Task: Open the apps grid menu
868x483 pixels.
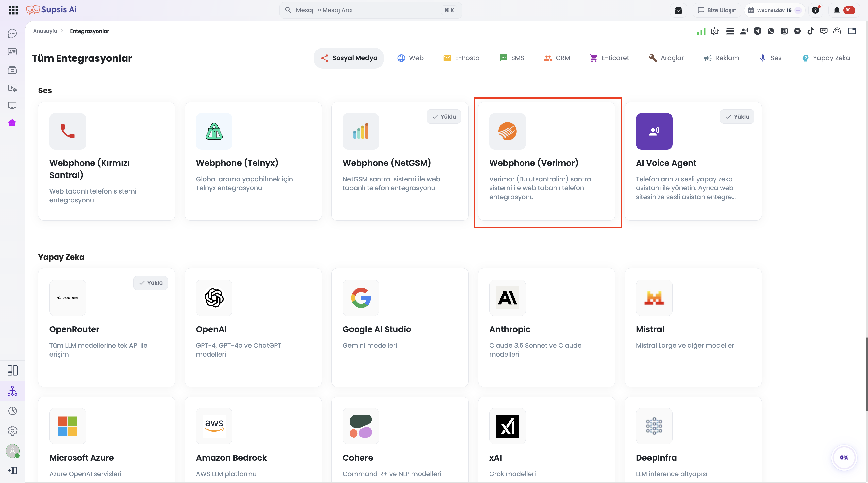Action: 13,10
